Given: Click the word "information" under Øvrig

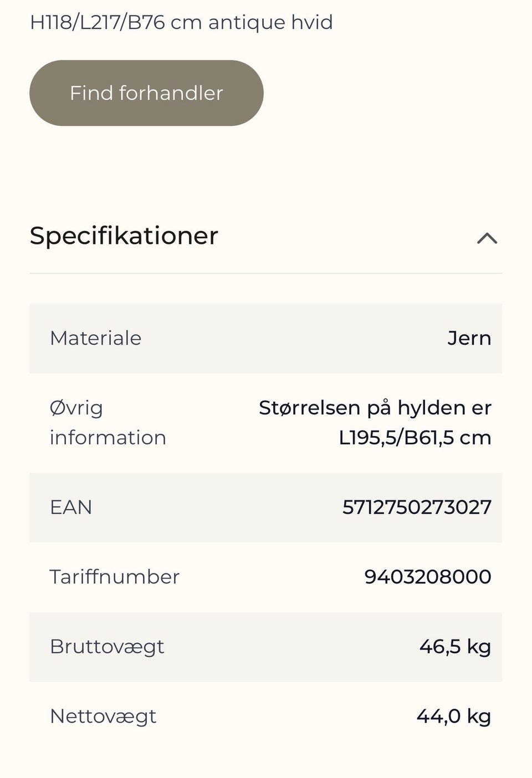Looking at the screenshot, I should point(108,438).
